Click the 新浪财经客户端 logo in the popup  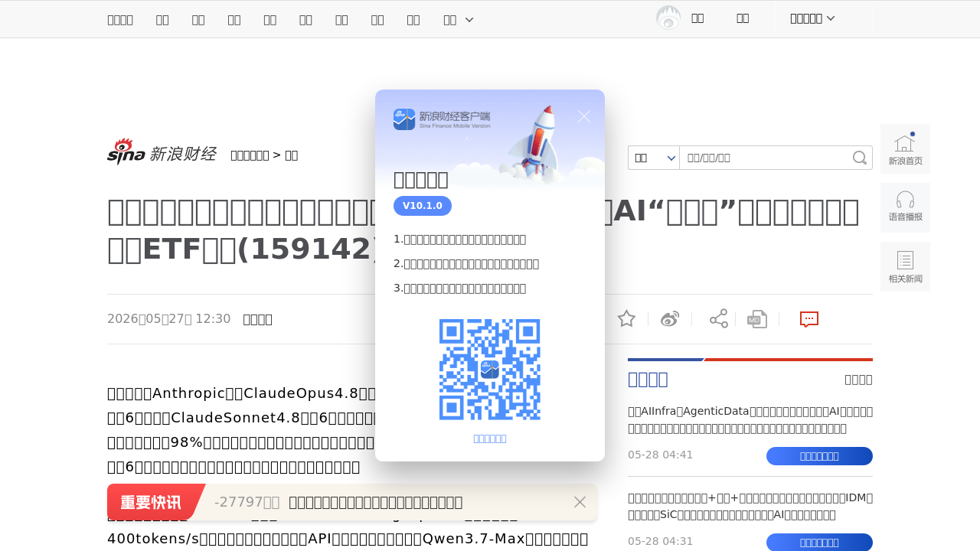pyautogui.click(x=442, y=119)
